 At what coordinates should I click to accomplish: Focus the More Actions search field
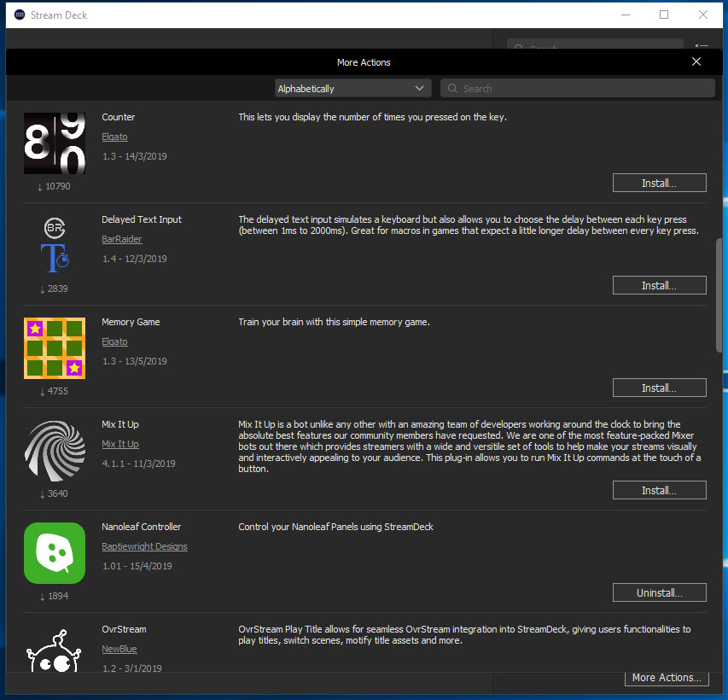tap(578, 88)
